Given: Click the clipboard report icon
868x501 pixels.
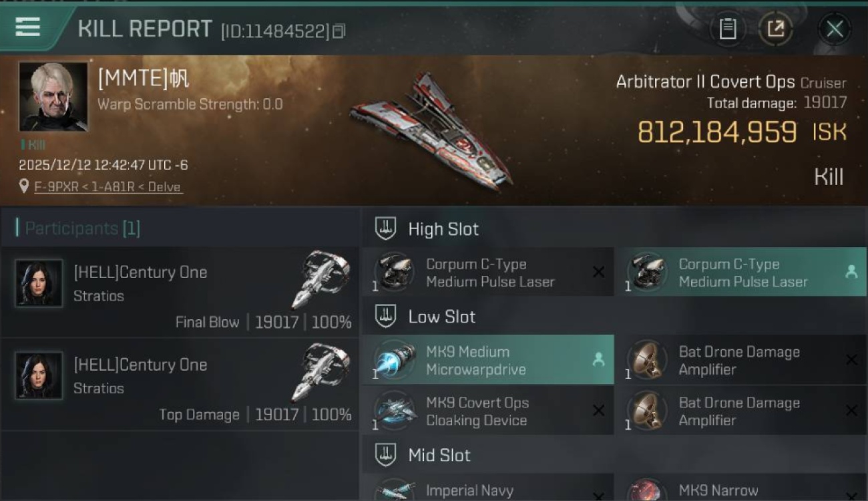Looking at the screenshot, I should (x=727, y=29).
